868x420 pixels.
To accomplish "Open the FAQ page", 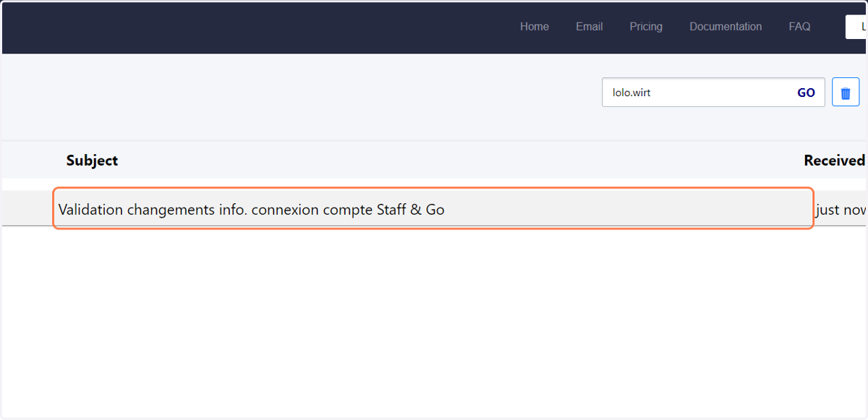I will (799, 27).
